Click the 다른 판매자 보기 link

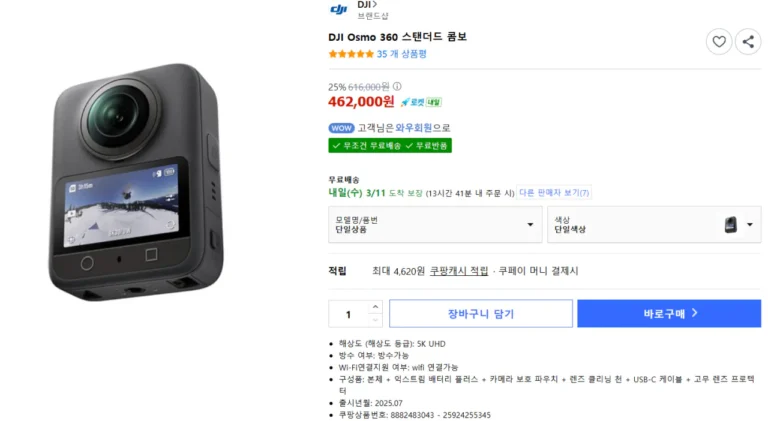tap(555, 193)
